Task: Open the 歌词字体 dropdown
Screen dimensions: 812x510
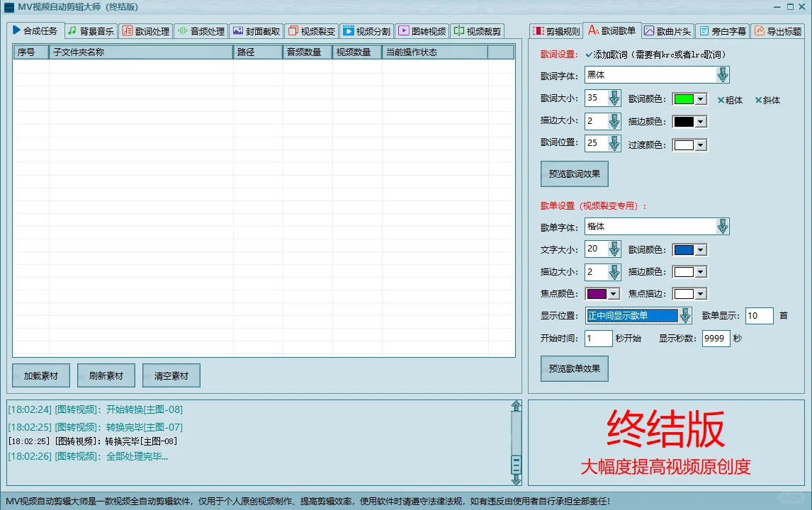Action: [x=722, y=74]
